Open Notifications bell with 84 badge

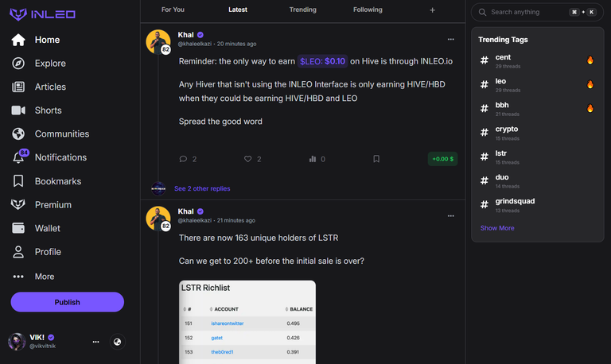click(x=19, y=157)
